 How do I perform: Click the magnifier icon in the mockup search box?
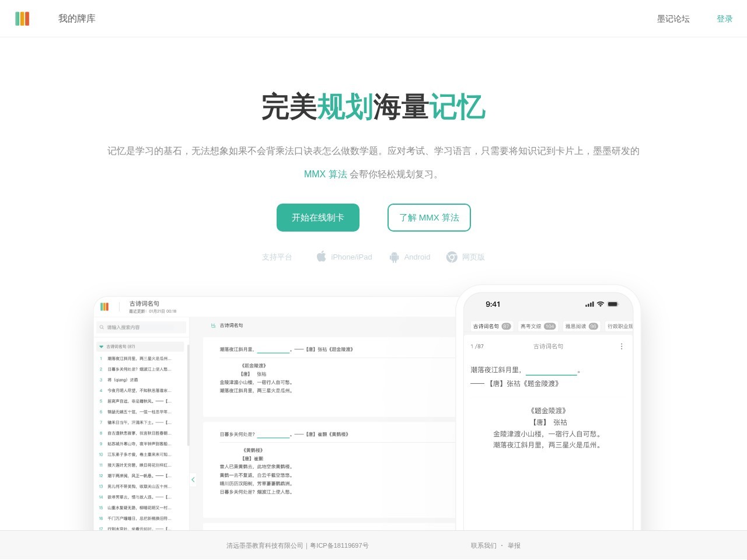[x=102, y=327]
